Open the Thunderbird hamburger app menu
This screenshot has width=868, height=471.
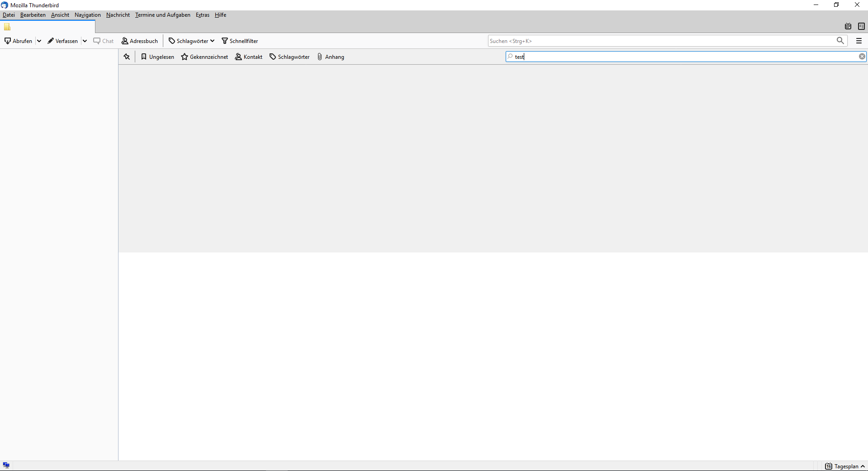(x=859, y=41)
